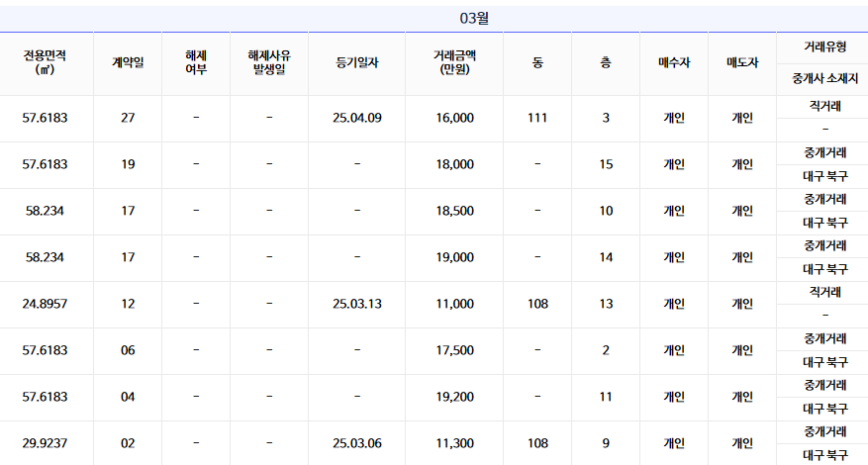Click the 19,000 transaction amount

[x=454, y=257]
